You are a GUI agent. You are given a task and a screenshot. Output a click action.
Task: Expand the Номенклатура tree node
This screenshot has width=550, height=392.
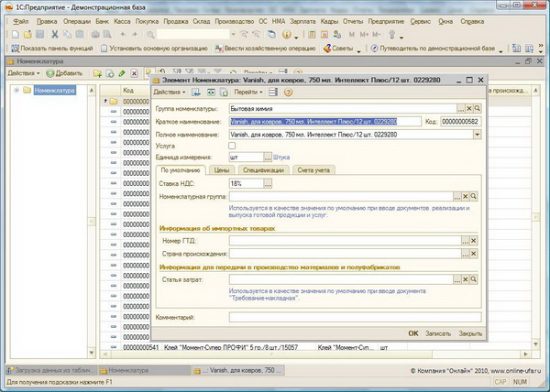[x=16, y=91]
